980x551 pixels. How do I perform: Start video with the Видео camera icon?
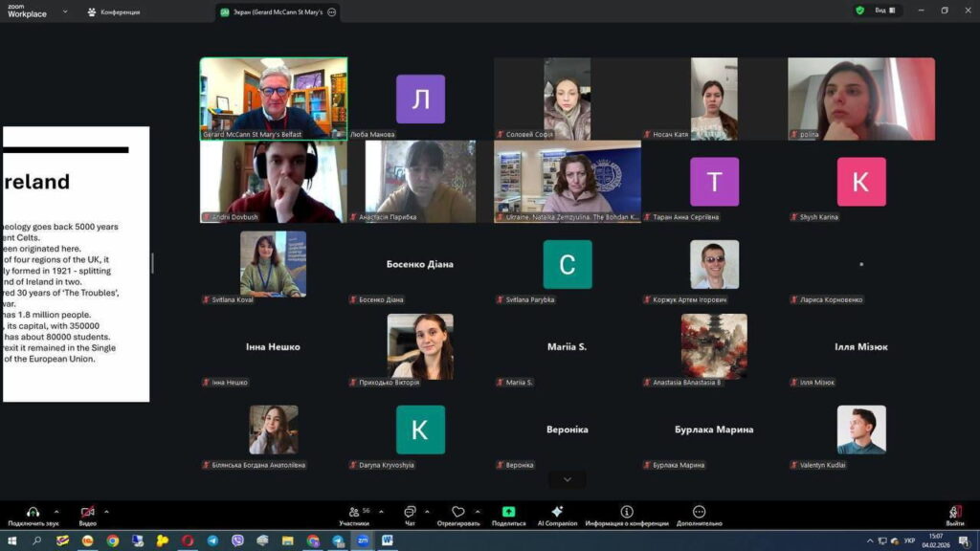[88, 512]
